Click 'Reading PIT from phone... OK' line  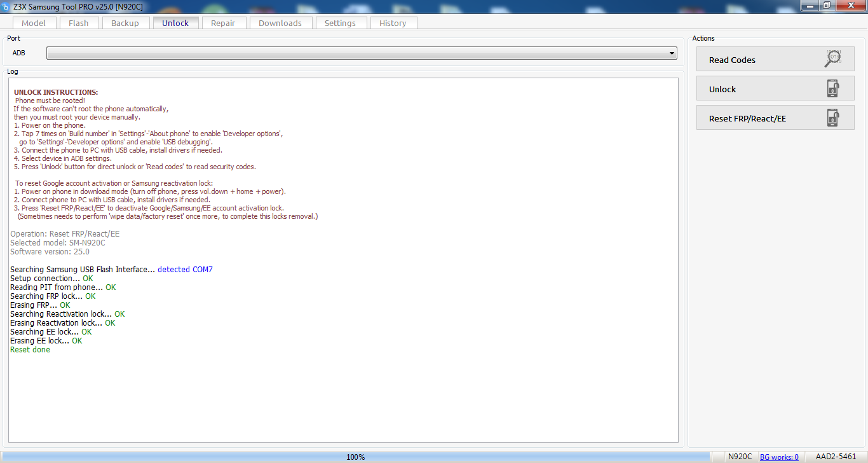63,287
